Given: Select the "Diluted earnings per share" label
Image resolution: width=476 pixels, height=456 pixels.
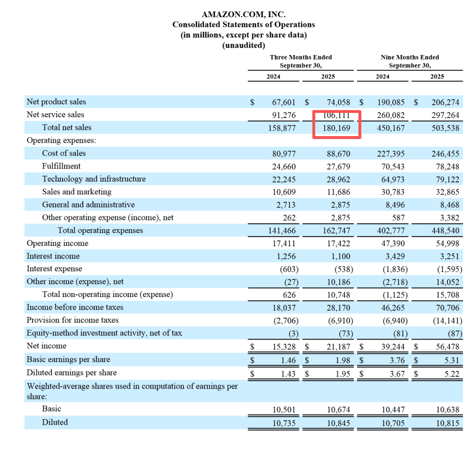Looking at the screenshot, I should [x=72, y=373].
